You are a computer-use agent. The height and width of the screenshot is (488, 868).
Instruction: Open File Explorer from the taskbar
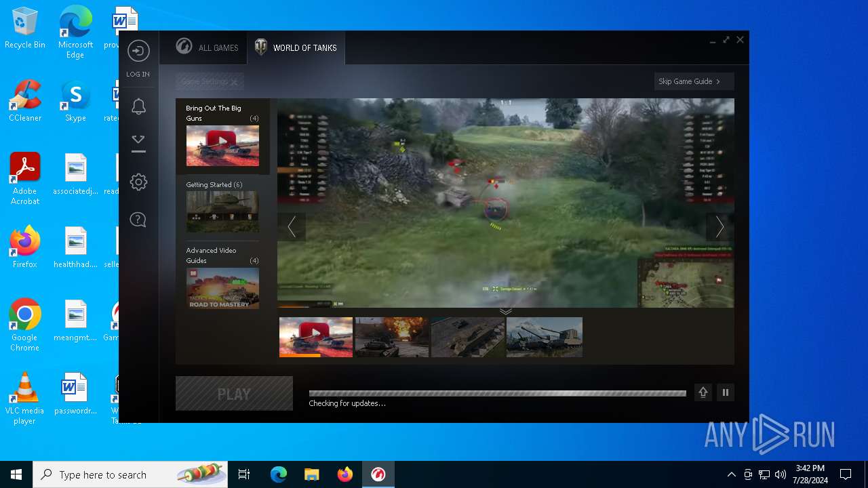[x=312, y=474]
